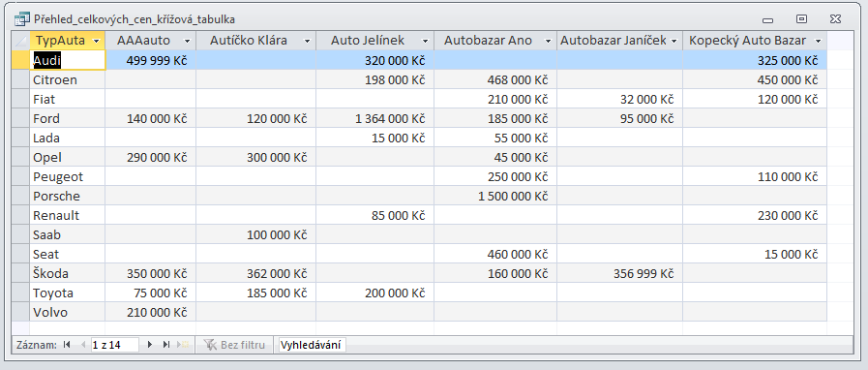This screenshot has width=868, height=370.
Task: Select the 210 000 Kč Volvo value
Action: click(x=151, y=312)
